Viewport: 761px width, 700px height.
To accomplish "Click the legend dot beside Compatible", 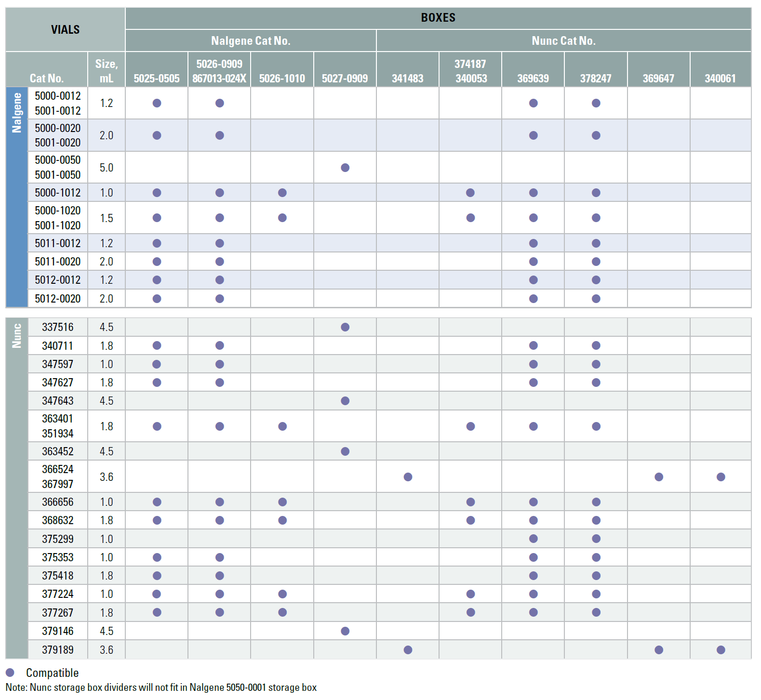I will click(10, 673).
